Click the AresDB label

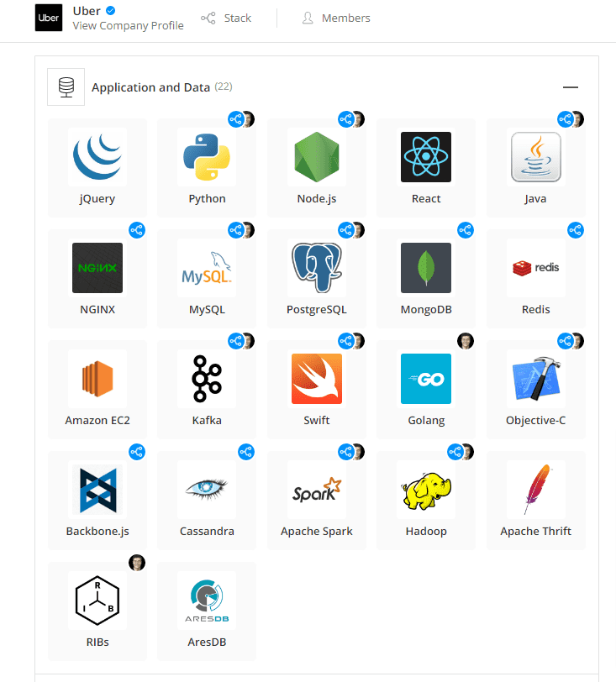coord(207,643)
